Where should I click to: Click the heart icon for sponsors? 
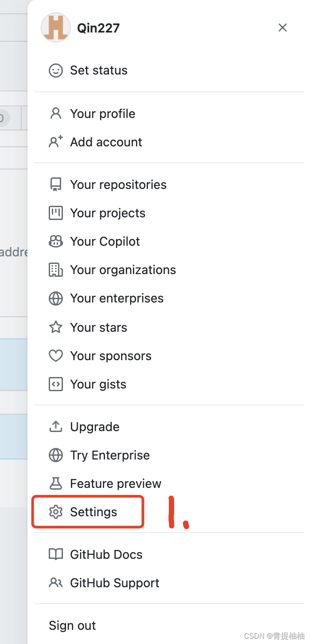[x=56, y=356]
